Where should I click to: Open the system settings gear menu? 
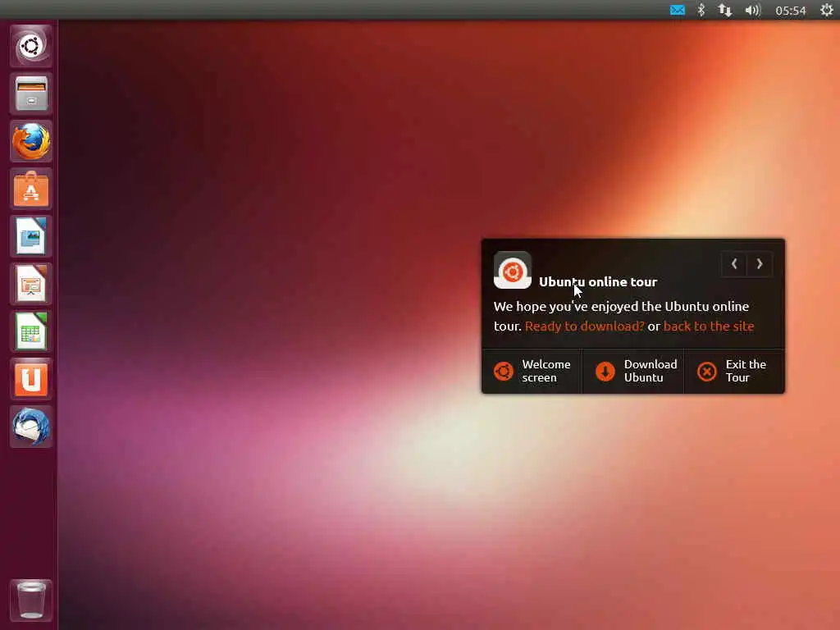point(827,10)
